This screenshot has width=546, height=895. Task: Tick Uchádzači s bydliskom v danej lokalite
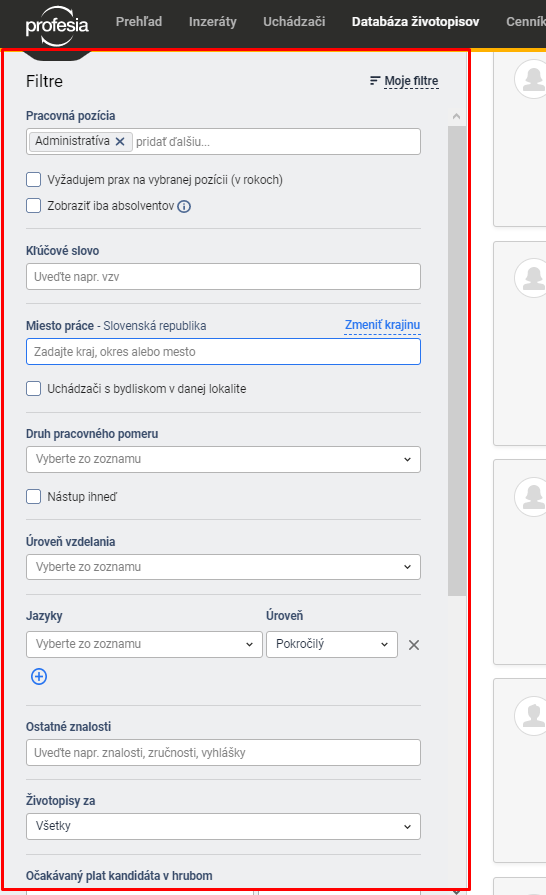[x=34, y=389]
